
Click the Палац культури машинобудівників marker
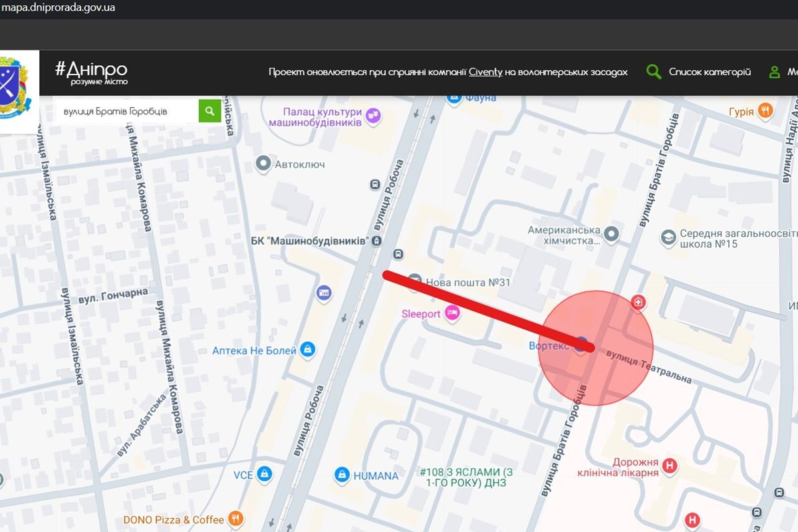(373, 116)
